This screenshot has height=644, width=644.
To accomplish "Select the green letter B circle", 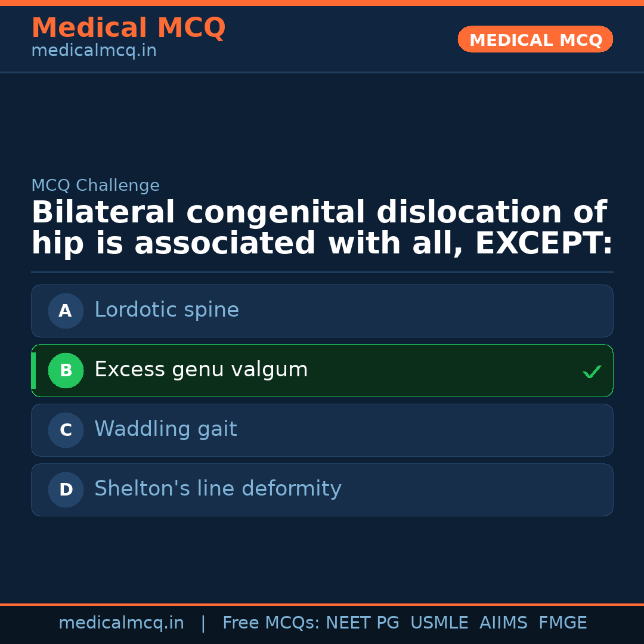I will tap(66, 370).
